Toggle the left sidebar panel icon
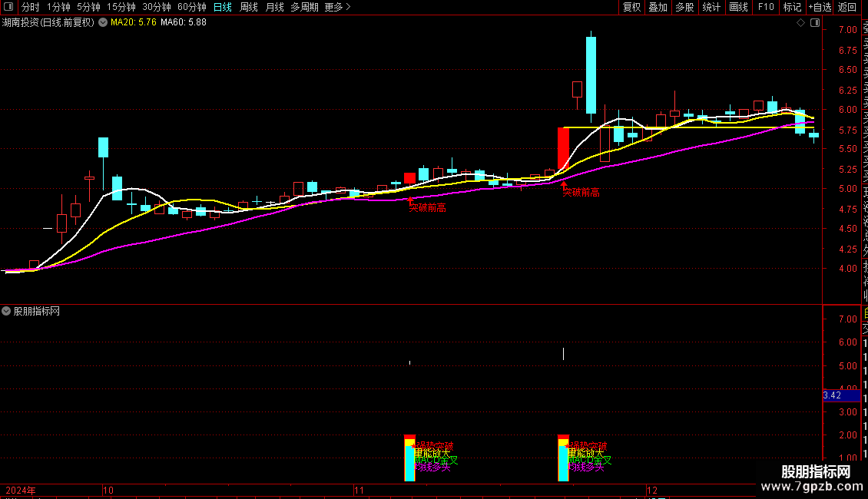868x499 pixels. tap(8, 7)
